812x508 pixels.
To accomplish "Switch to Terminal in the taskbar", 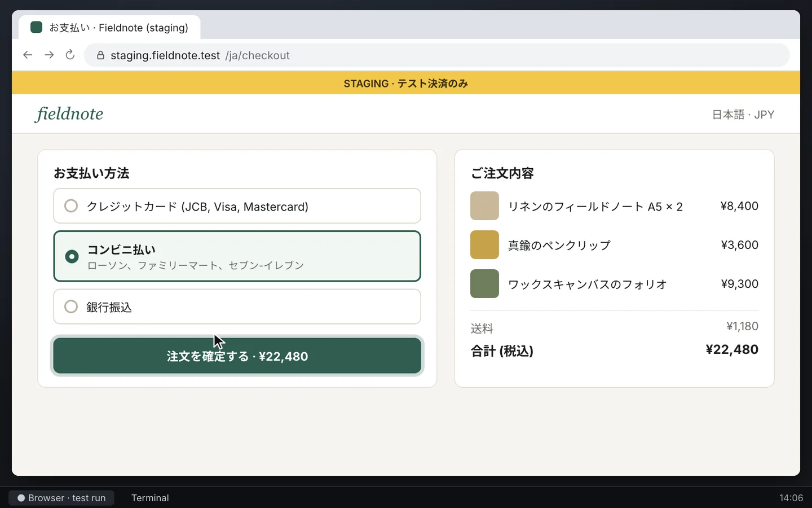I will tap(150, 498).
